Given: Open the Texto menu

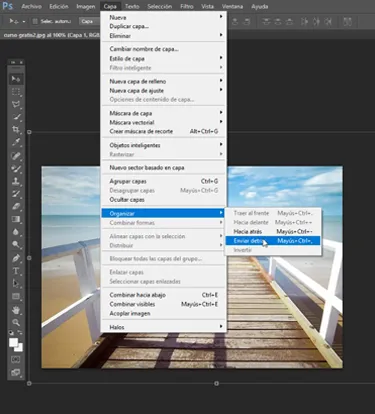Looking at the screenshot, I should pos(132,6).
